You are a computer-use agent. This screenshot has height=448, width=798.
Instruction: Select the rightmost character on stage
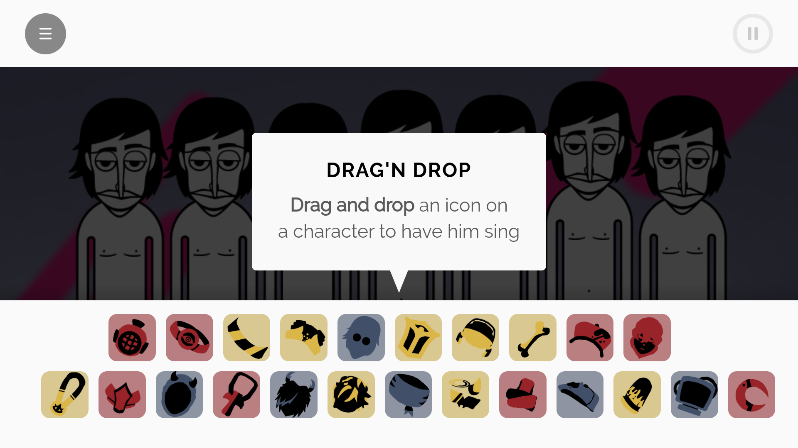tap(682, 198)
